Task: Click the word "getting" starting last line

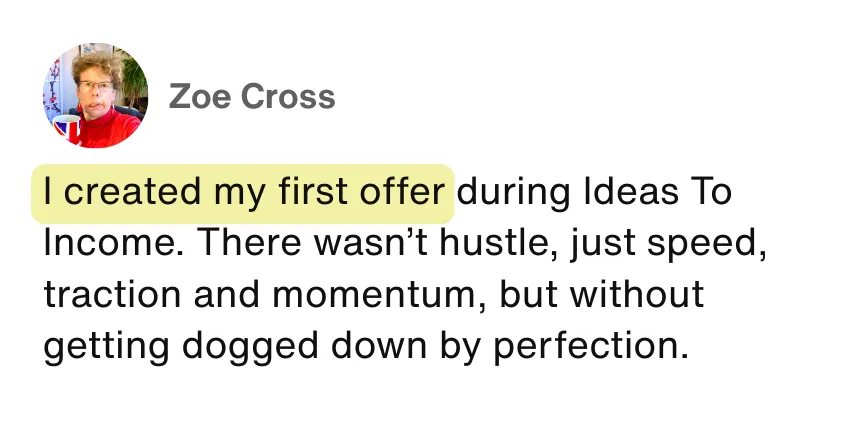Action: pos(106,347)
